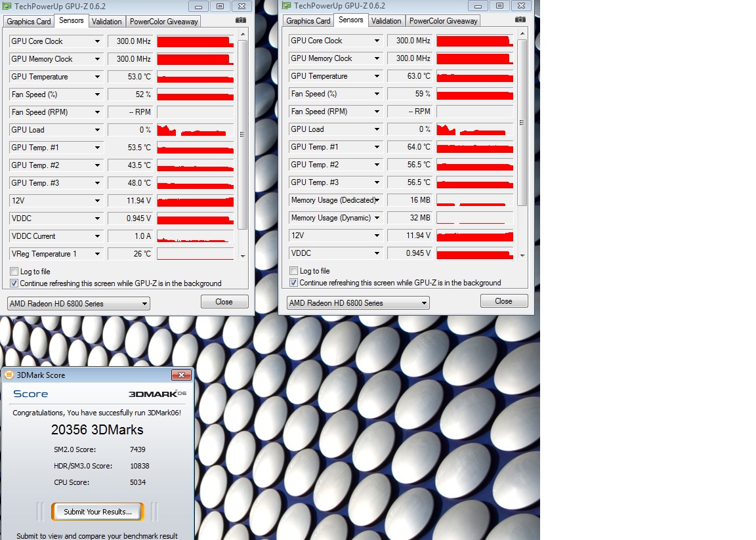
Task: Select Sensors tab in left GPU-Z window
Action: [x=72, y=21]
